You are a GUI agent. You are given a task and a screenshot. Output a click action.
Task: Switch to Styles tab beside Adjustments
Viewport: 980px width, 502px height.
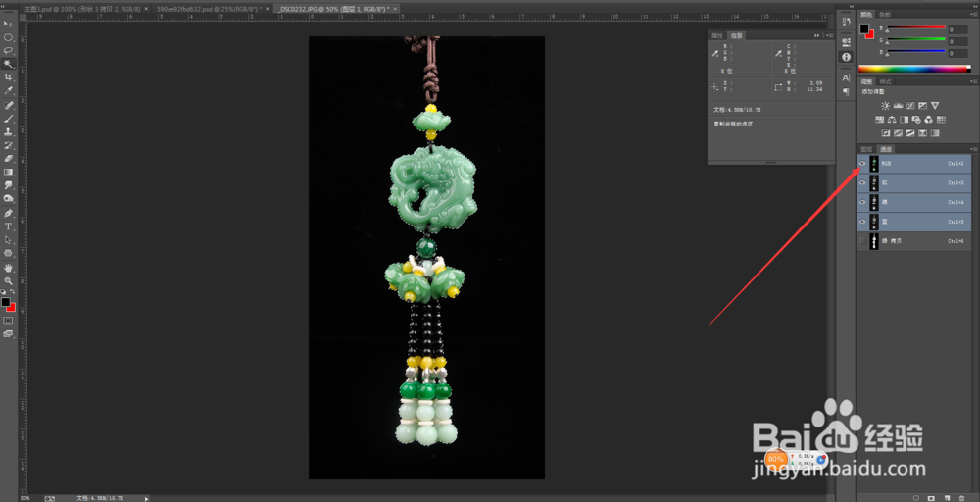coord(885,81)
